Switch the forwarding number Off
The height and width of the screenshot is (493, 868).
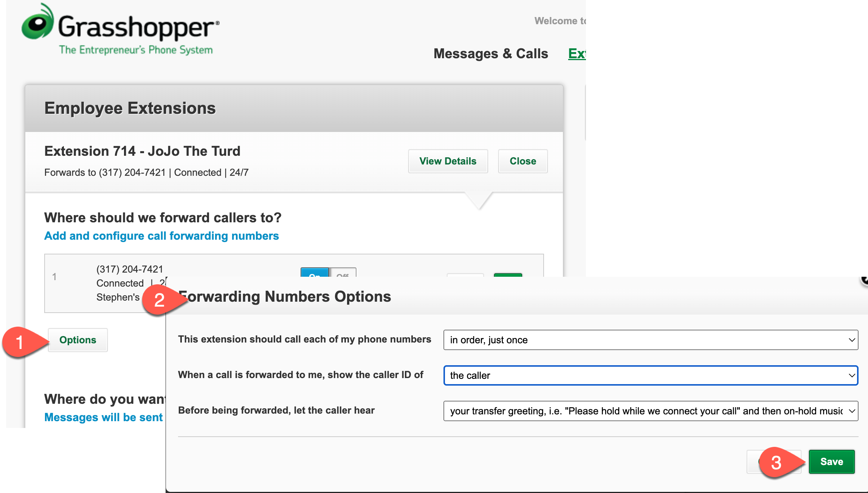point(343,273)
